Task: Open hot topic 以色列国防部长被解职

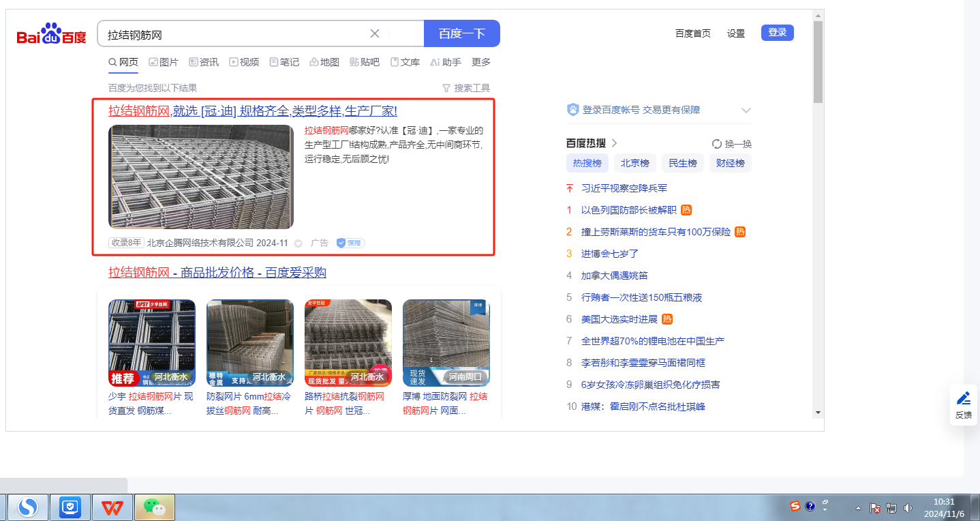Action: (x=629, y=210)
